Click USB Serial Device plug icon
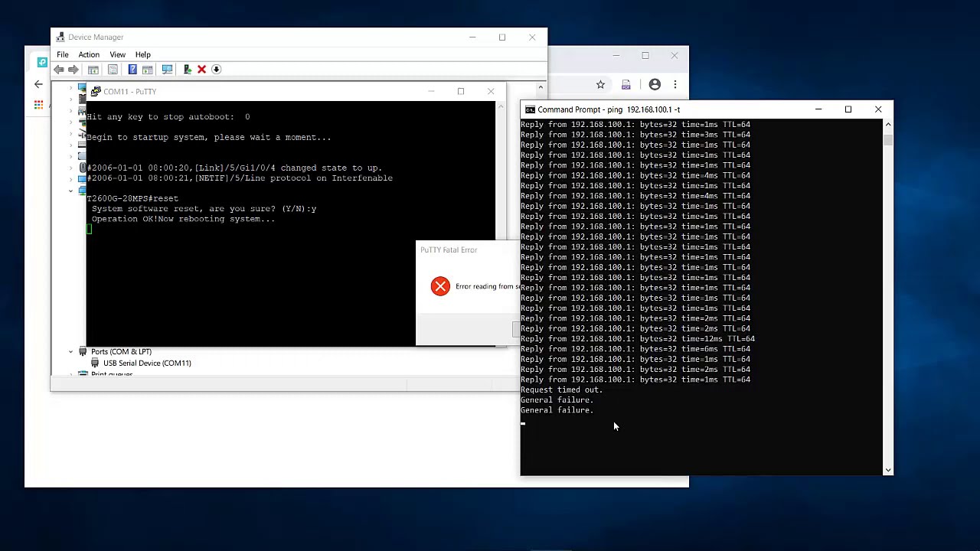The width and height of the screenshot is (980, 551). click(95, 363)
